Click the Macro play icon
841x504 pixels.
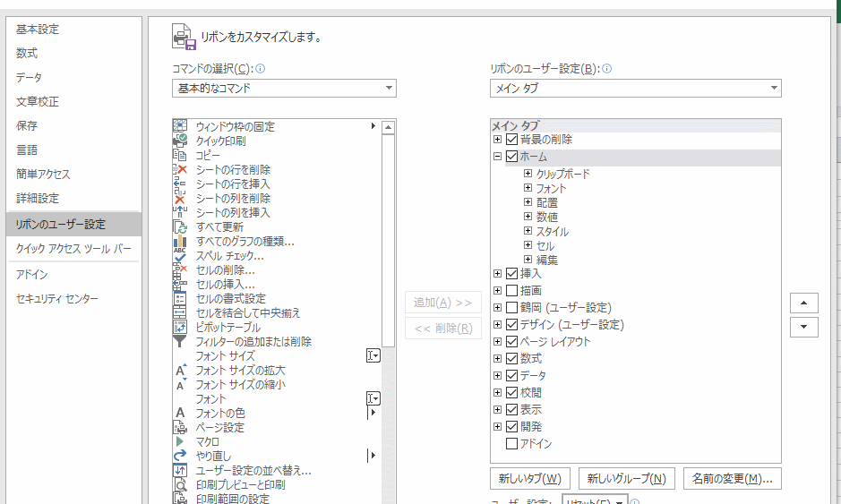click(x=179, y=441)
